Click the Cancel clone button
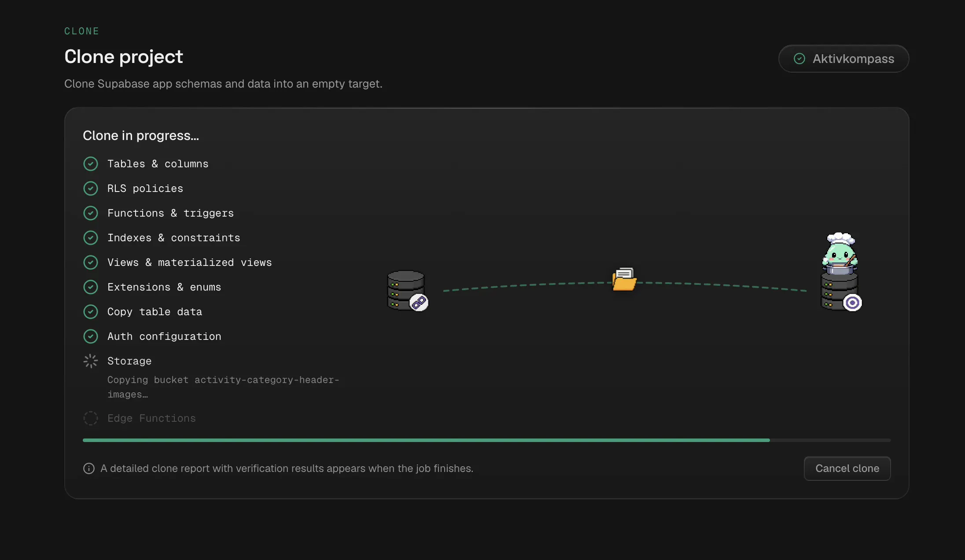Image resolution: width=965 pixels, height=560 pixels. tap(847, 468)
